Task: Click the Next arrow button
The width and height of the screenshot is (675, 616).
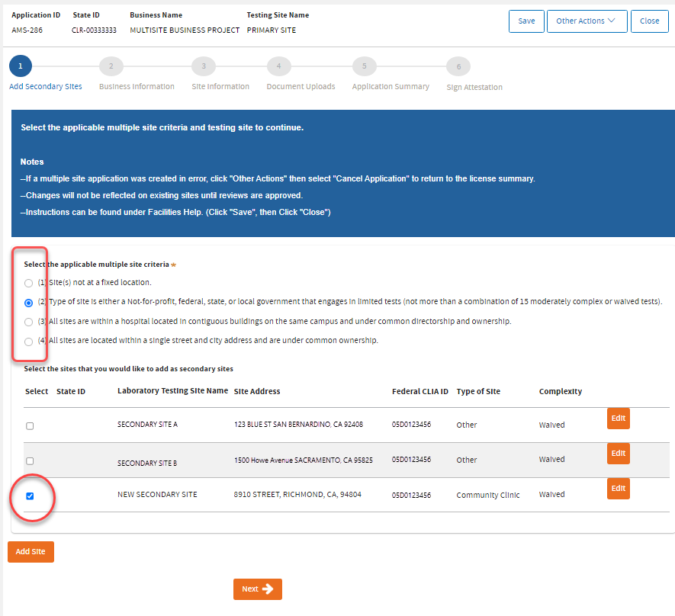Action: pyautogui.click(x=258, y=589)
